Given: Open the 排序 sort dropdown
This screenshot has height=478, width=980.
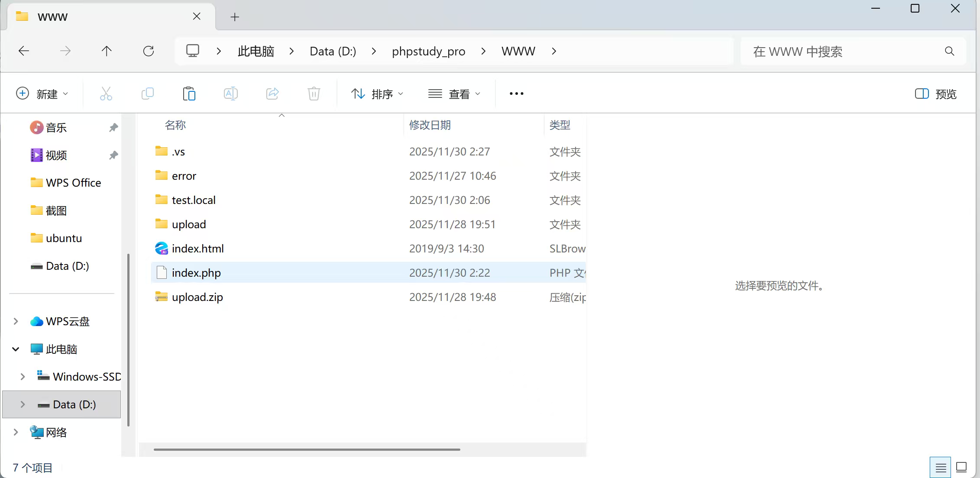Looking at the screenshot, I should pos(377,94).
